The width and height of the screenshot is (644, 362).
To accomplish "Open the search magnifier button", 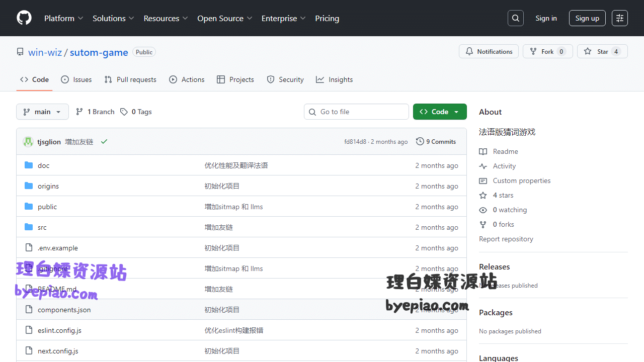I will (x=516, y=18).
